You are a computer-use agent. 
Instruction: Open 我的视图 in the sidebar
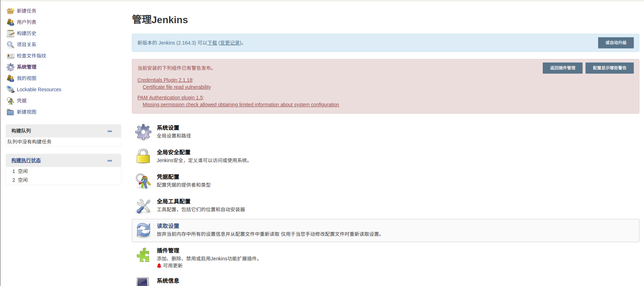(27, 78)
